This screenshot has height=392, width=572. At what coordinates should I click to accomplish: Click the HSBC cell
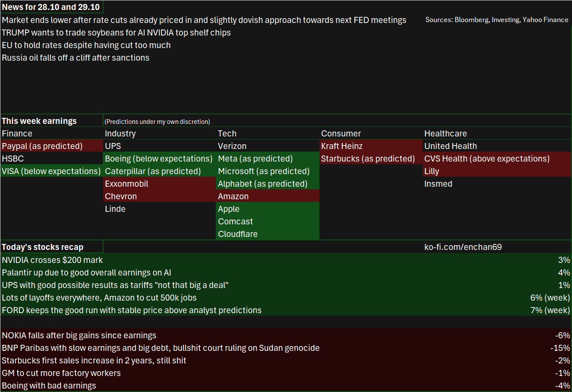[x=52, y=159]
